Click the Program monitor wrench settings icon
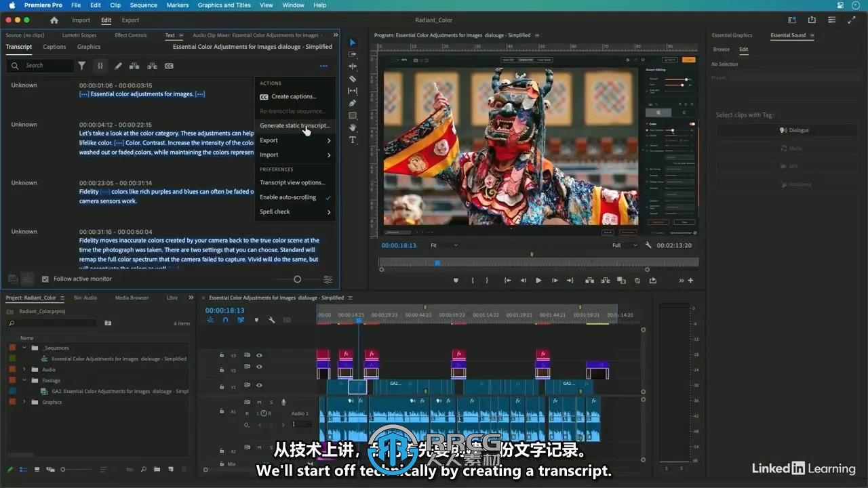This screenshot has width=868, height=488. [x=648, y=245]
